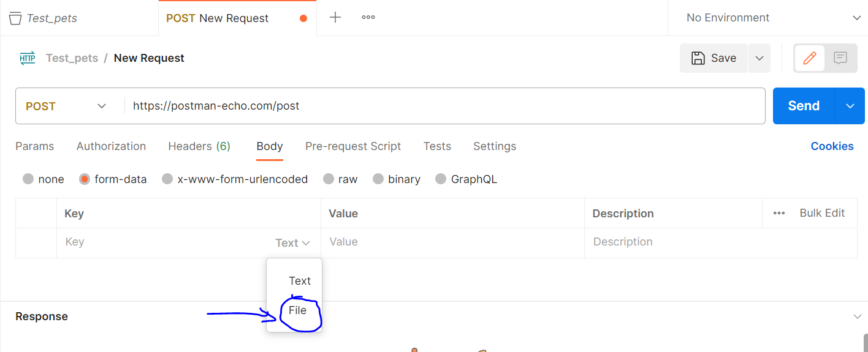This screenshot has width=868, height=352.
Task: Click the pencil edit mode icon
Action: [x=810, y=58]
